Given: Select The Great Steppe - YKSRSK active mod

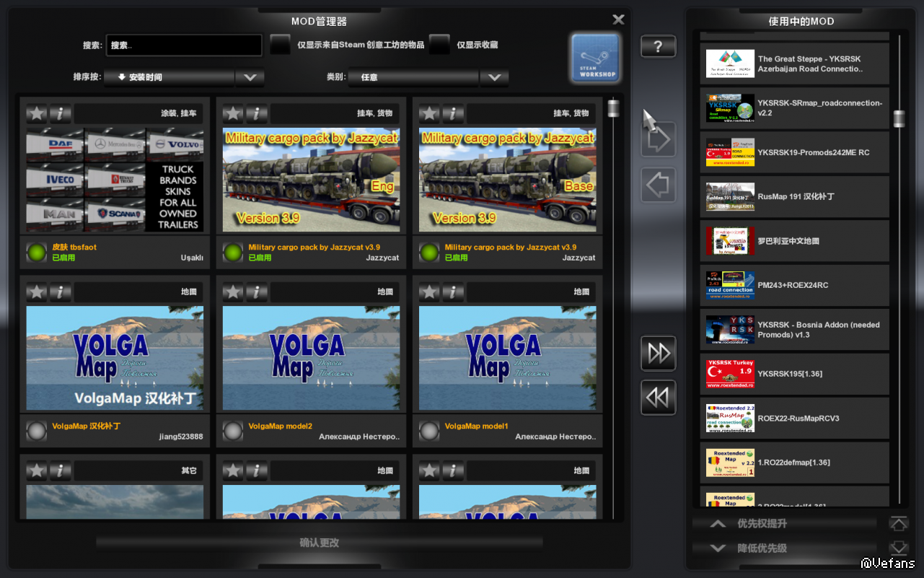Looking at the screenshot, I should 795,64.
